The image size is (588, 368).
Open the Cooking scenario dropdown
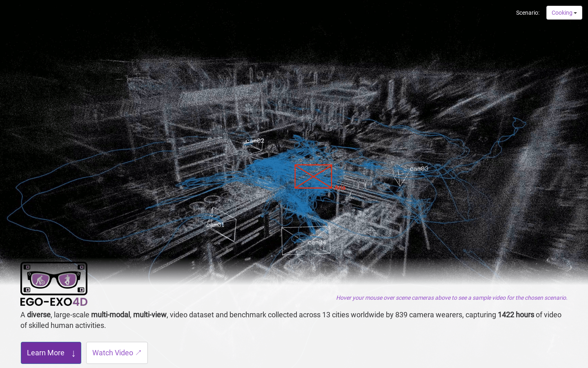coord(563,13)
